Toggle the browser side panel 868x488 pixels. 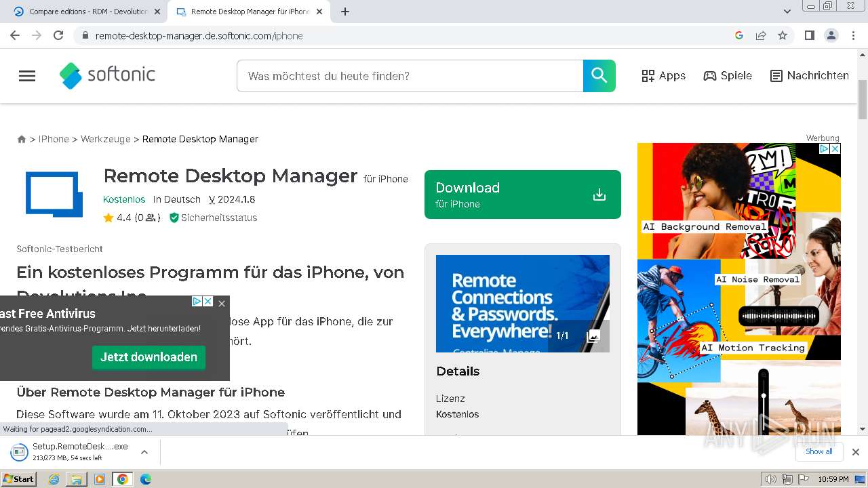809,35
